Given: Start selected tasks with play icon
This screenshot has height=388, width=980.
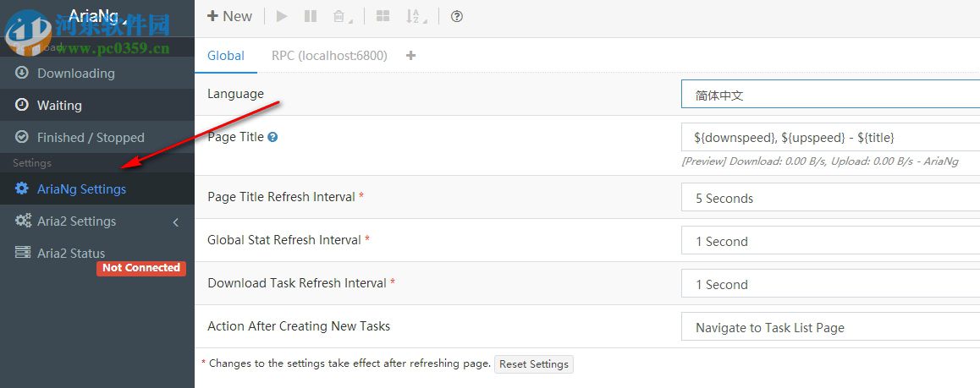Looking at the screenshot, I should click(282, 17).
